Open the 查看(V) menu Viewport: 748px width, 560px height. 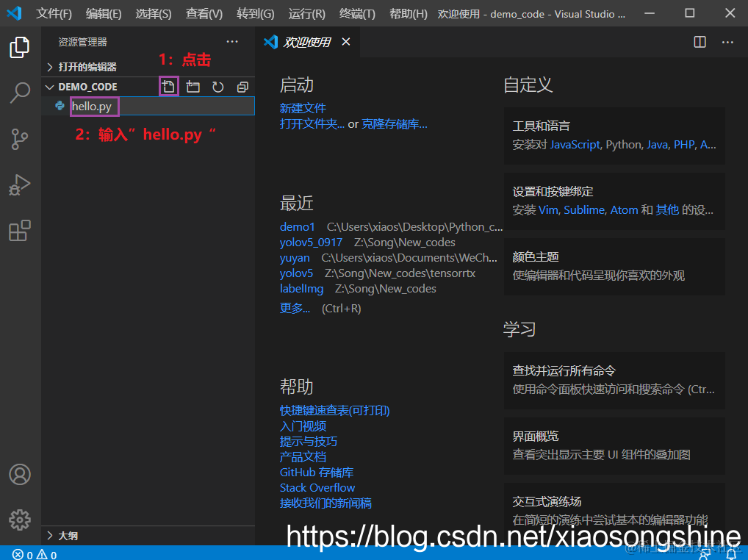click(x=204, y=14)
